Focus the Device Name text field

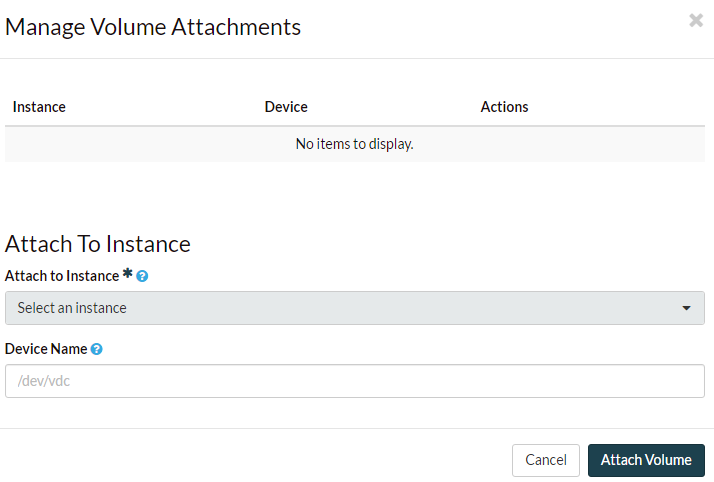tap(354, 381)
